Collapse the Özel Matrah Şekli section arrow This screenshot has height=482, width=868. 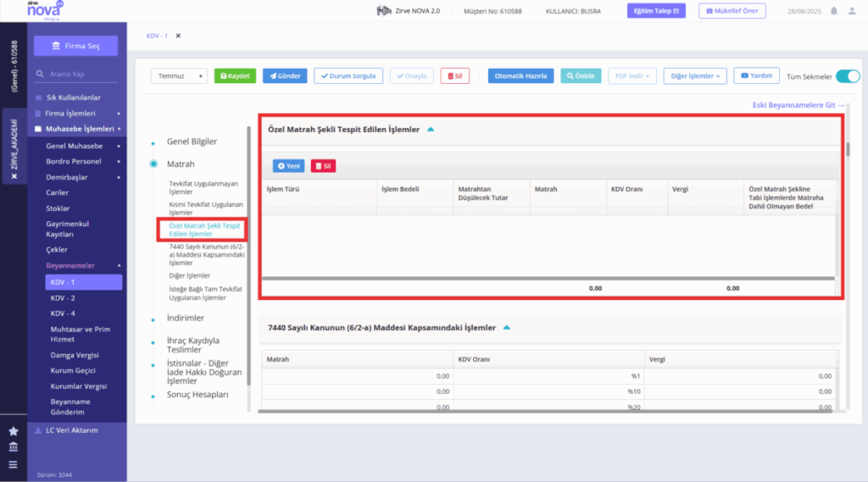pos(431,130)
